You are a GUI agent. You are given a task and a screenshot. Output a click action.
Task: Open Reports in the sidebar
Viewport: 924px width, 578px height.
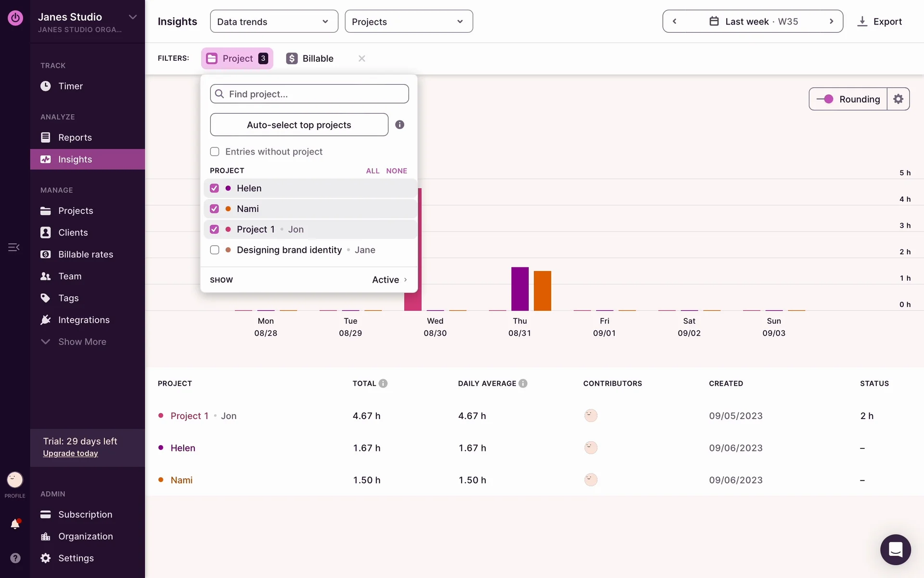coord(75,137)
